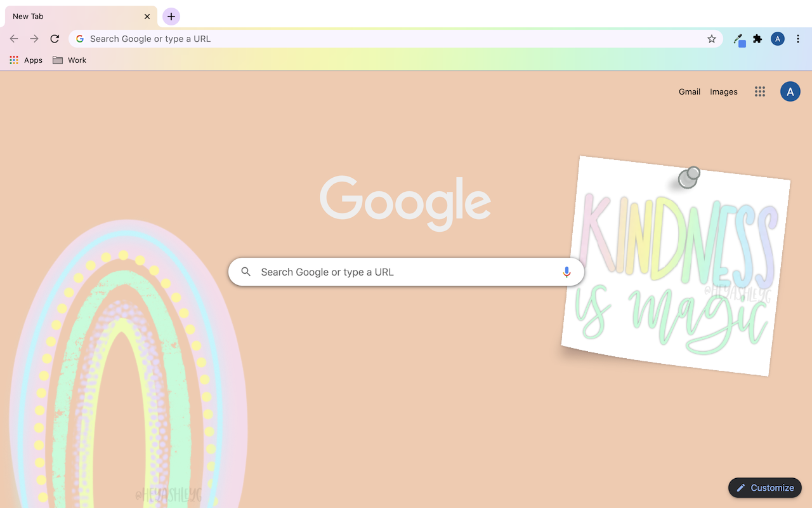The width and height of the screenshot is (812, 508).
Task: Open the Google apps grid launcher
Action: [760, 91]
